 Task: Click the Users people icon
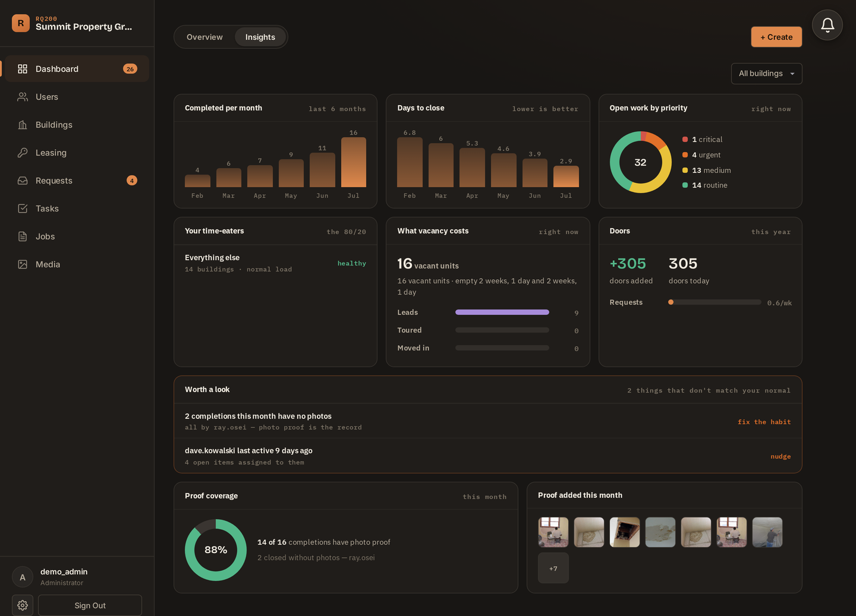tap(23, 97)
